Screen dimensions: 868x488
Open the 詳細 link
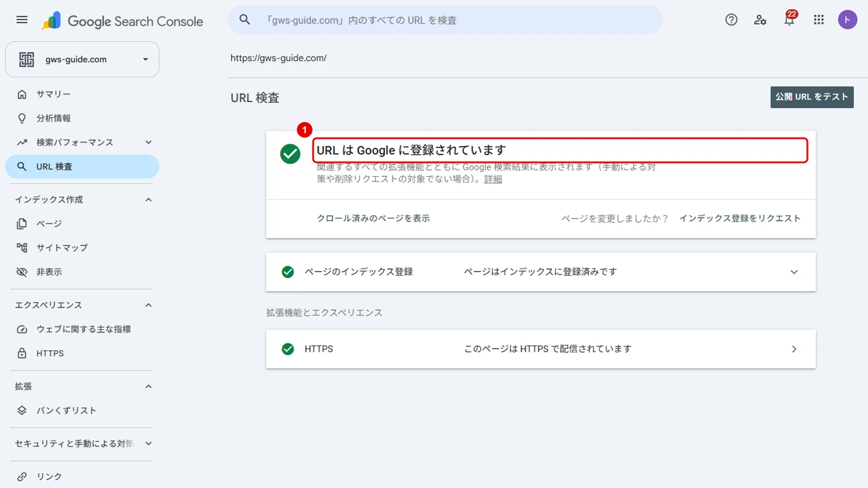click(x=493, y=179)
